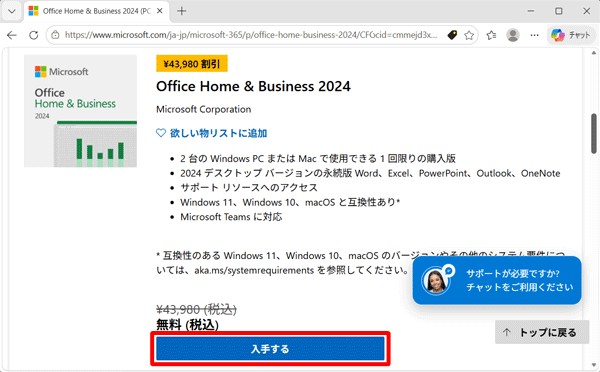Click 欲しい物リストに追加 wishlist link
The height and width of the screenshot is (372, 600).
pos(218,133)
